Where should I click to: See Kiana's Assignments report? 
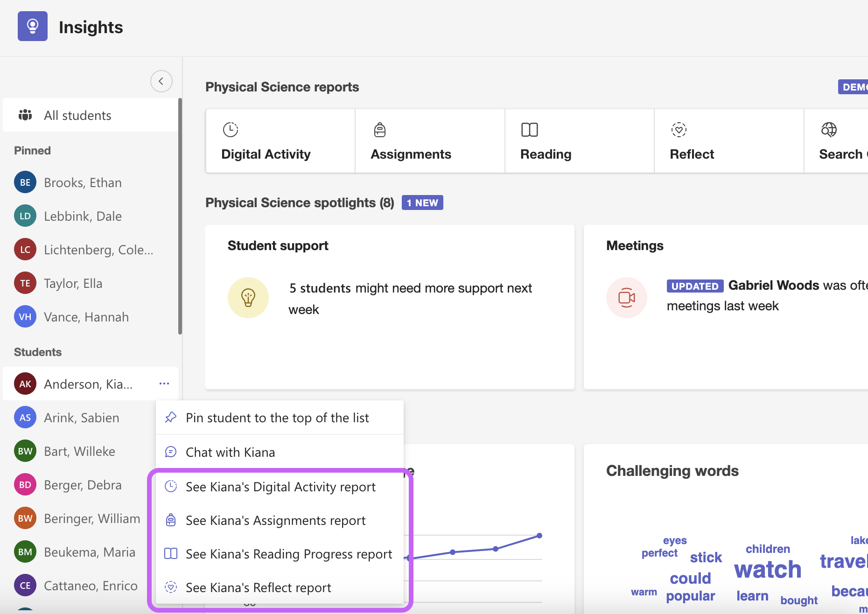tap(275, 520)
